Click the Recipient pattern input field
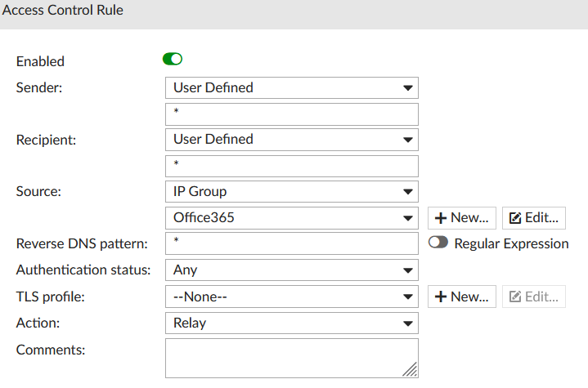 coord(291,166)
